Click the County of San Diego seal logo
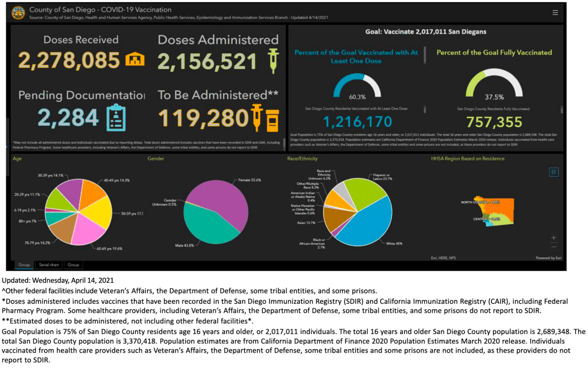The width and height of the screenshot is (588, 368). coord(18,13)
